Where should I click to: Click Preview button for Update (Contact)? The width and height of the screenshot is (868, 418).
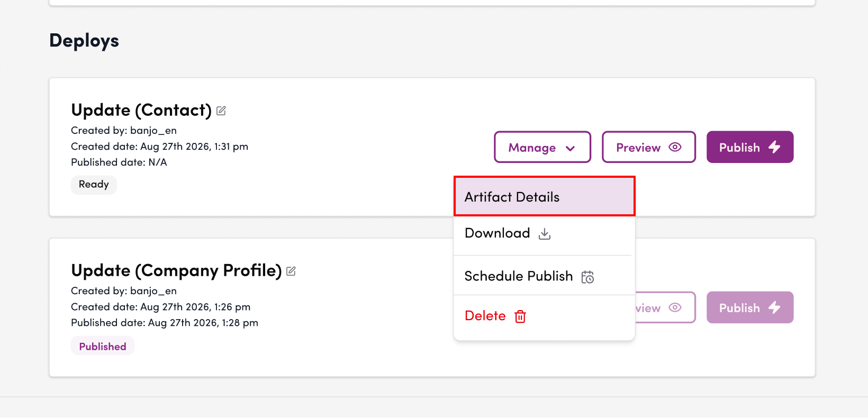pyautogui.click(x=649, y=147)
